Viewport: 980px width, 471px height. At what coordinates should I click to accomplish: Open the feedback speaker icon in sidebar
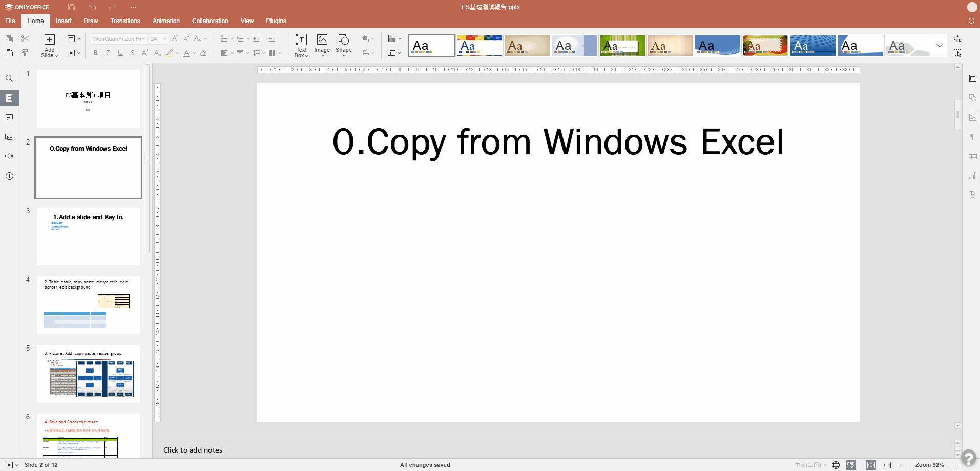(x=9, y=156)
